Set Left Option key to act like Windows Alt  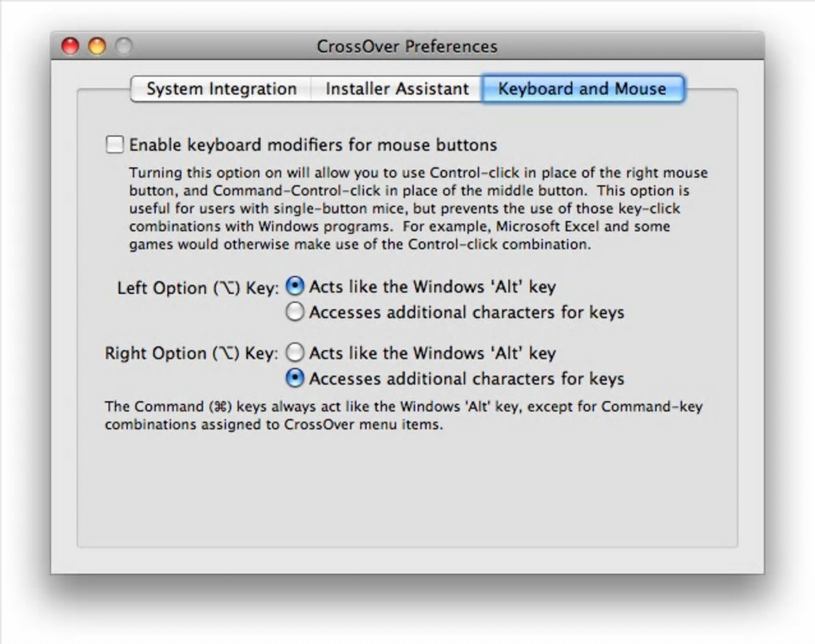coord(295,287)
